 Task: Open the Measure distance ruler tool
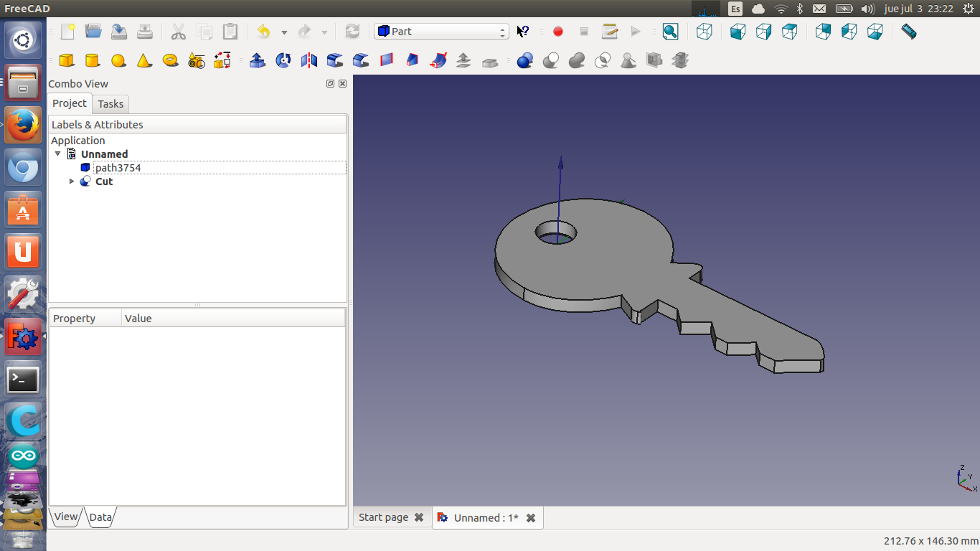coord(908,32)
